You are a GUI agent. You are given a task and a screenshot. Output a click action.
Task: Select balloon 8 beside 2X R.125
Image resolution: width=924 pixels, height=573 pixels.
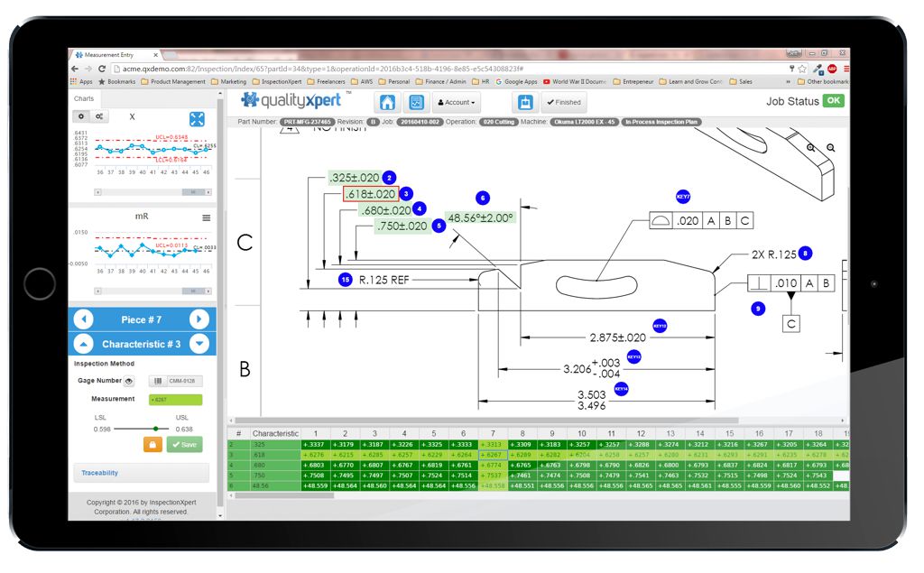click(x=805, y=254)
